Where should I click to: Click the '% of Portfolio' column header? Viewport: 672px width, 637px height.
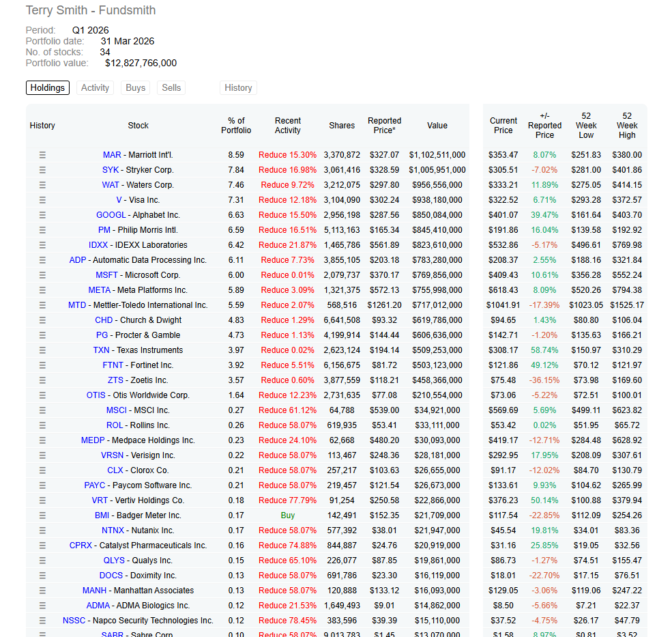pos(236,125)
